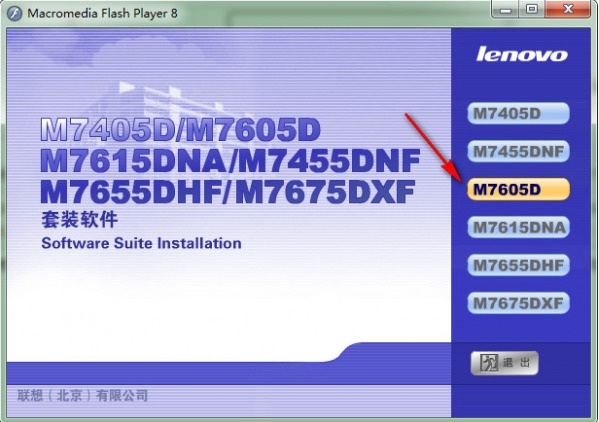This screenshot has height=422, width=599.
Task: Click the 退出 exit button
Action: (x=504, y=363)
